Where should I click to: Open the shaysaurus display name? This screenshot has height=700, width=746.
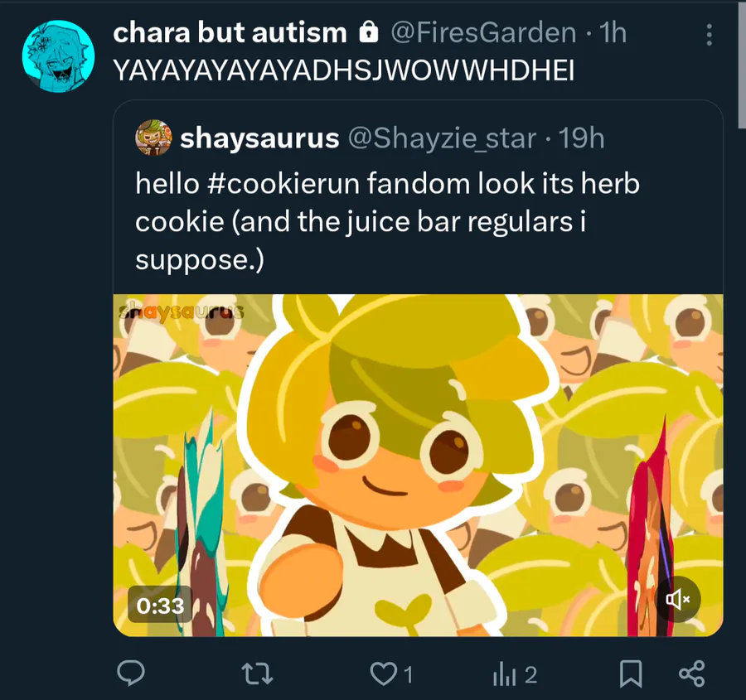click(259, 138)
